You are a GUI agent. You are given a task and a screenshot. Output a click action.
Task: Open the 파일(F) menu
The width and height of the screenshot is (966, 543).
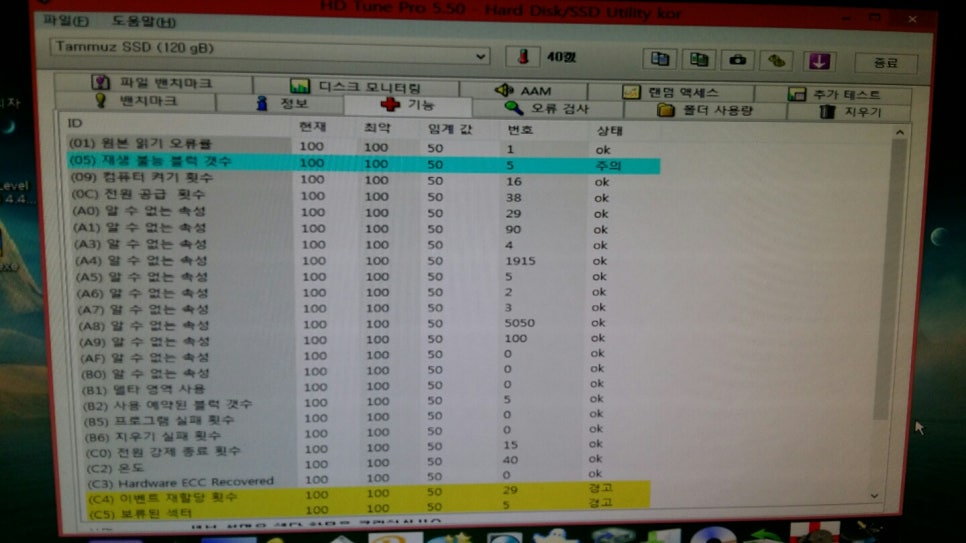tap(66, 21)
